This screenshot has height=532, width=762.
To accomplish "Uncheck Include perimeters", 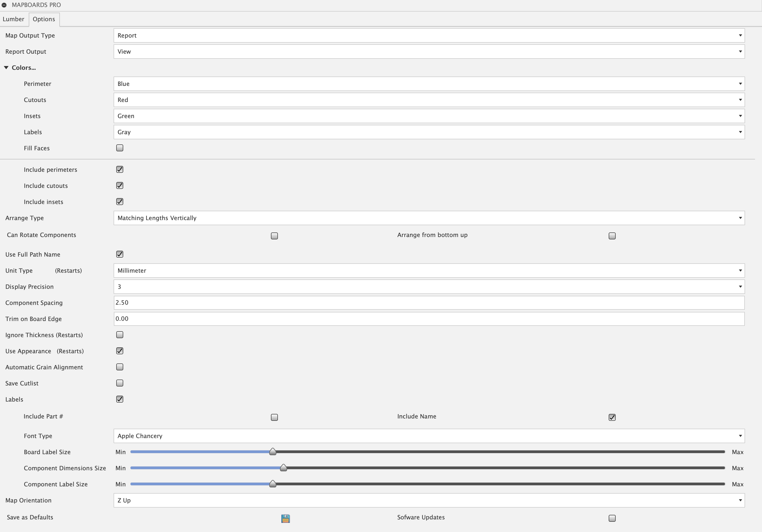I will (x=120, y=170).
